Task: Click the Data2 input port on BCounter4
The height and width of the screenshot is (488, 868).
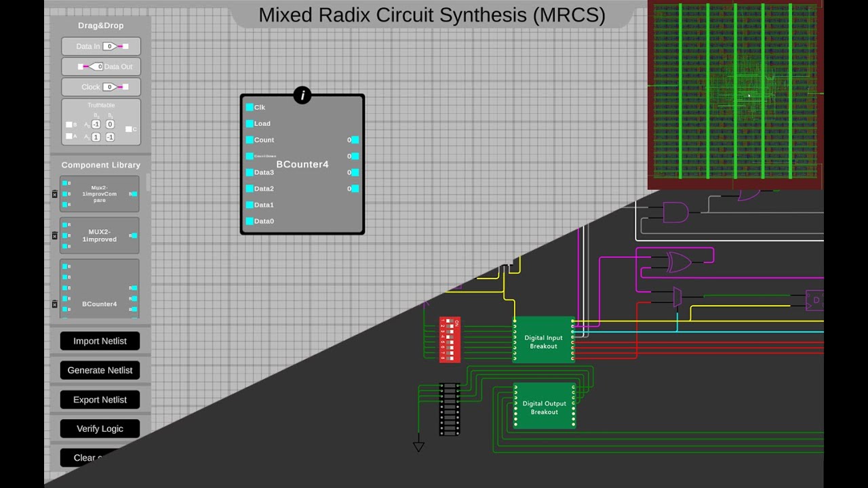Action: click(250, 188)
